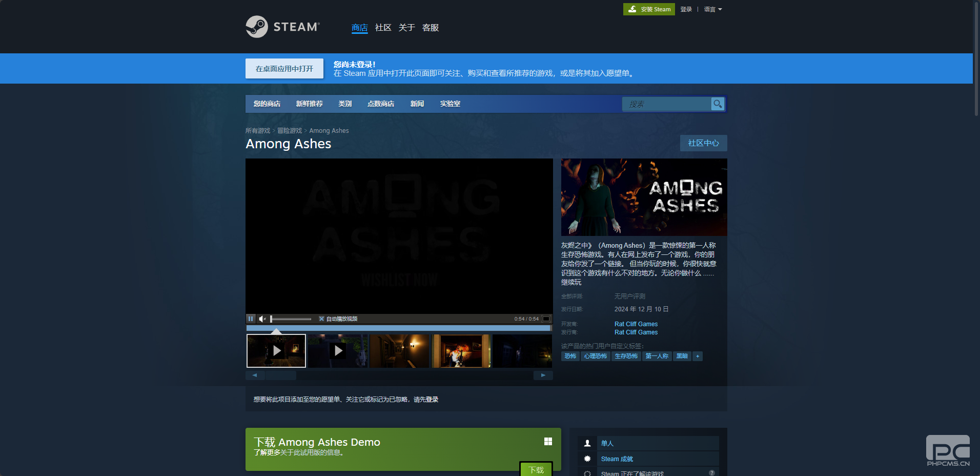
Task: Click the Steam logo in the header
Action: click(x=283, y=27)
